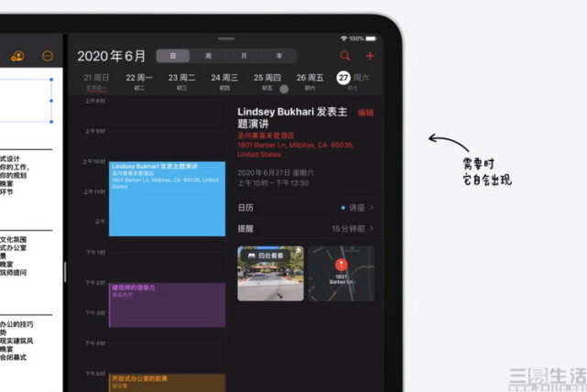Select day 22 周一 in week strip
The width and height of the screenshot is (587, 392).
coord(139,82)
